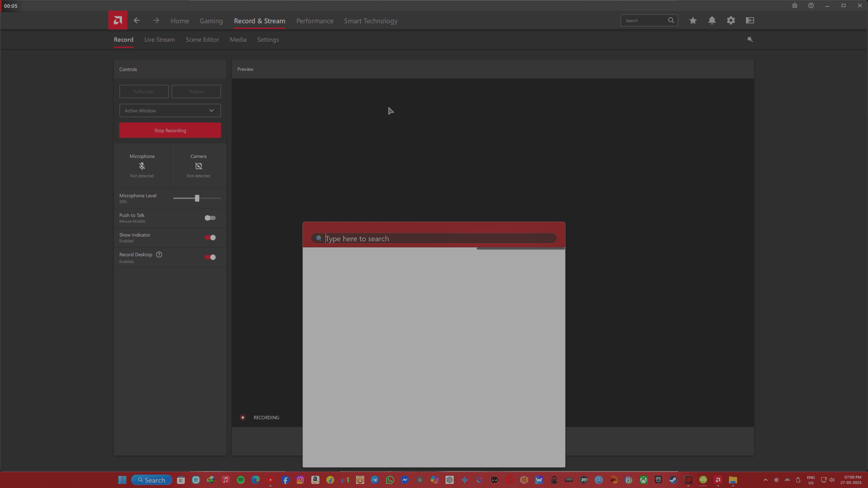
Task: Open Spotify from the taskbar
Action: pyautogui.click(x=240, y=480)
